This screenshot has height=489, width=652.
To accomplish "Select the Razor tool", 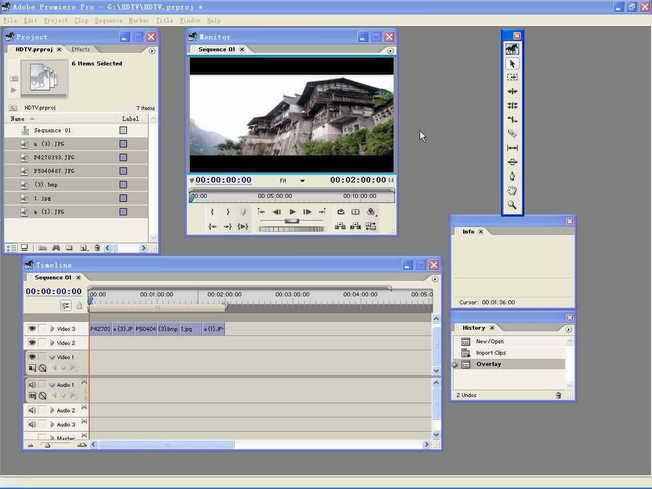I will point(512,133).
